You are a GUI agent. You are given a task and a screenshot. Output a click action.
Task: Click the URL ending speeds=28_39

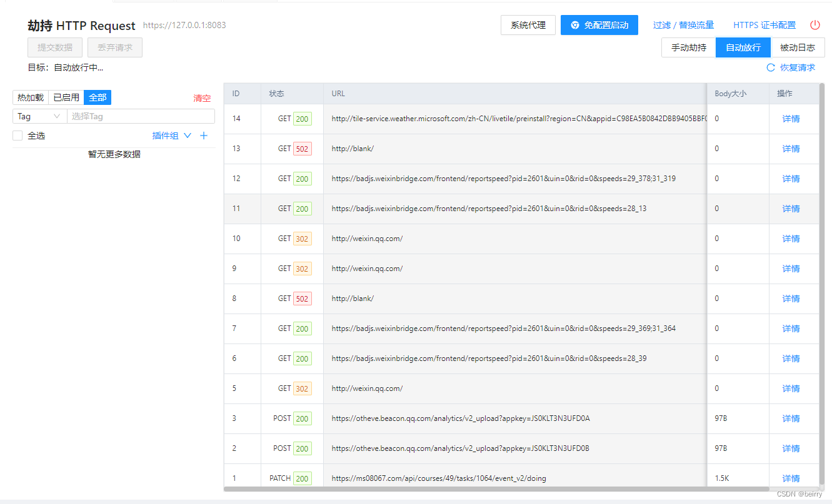coord(489,358)
